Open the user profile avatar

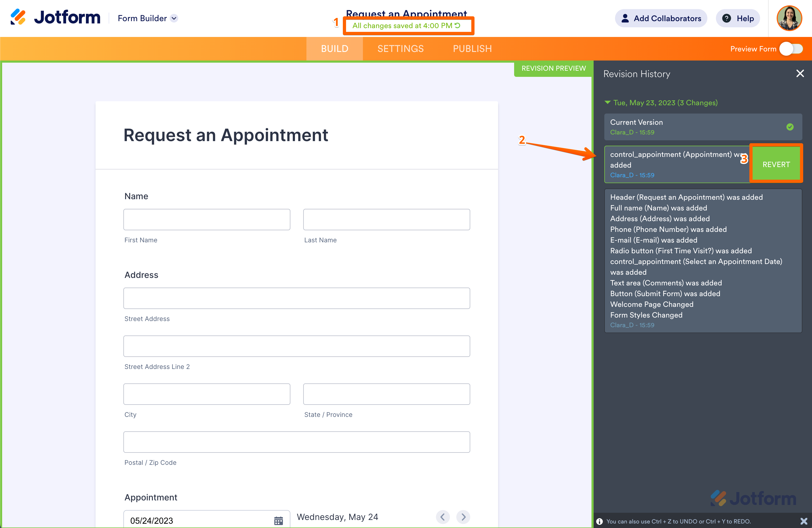[x=790, y=18]
